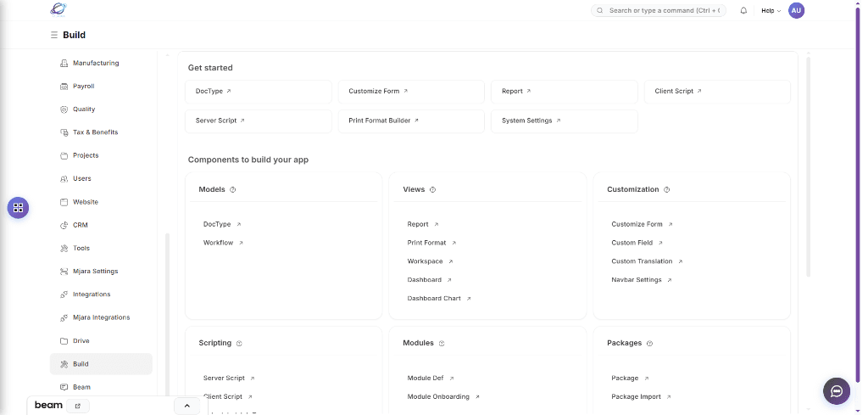Screen dimensions: 868x415
Task: Select Mjara Settings in the sidebar
Action: (x=95, y=272)
